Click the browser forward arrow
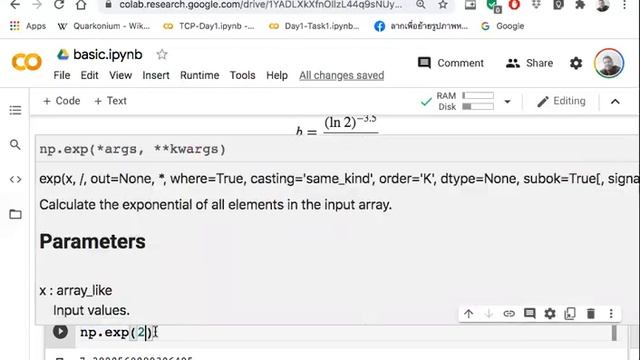 coord(37,5)
